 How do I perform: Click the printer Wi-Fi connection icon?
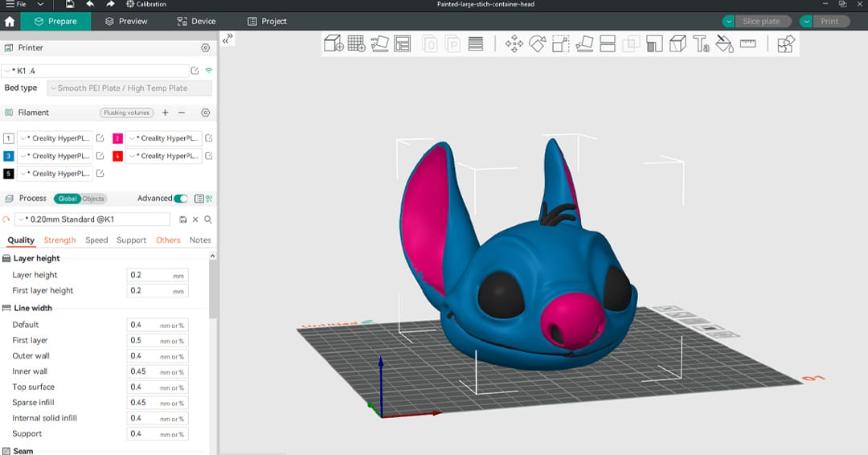click(209, 71)
